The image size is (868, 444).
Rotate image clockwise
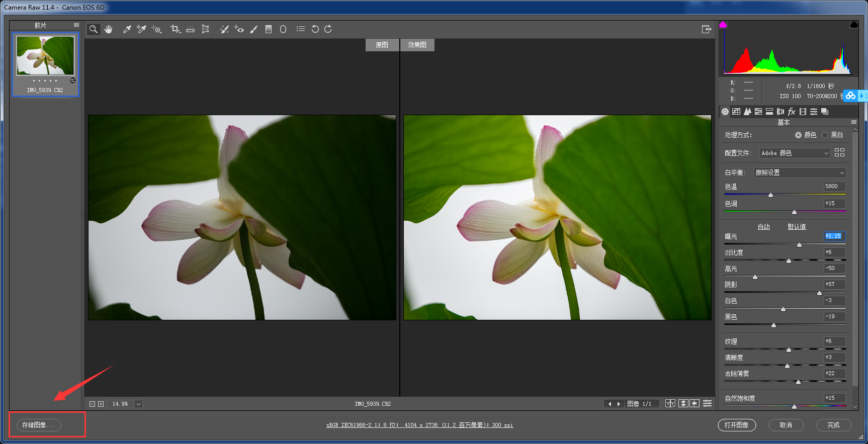click(x=328, y=29)
